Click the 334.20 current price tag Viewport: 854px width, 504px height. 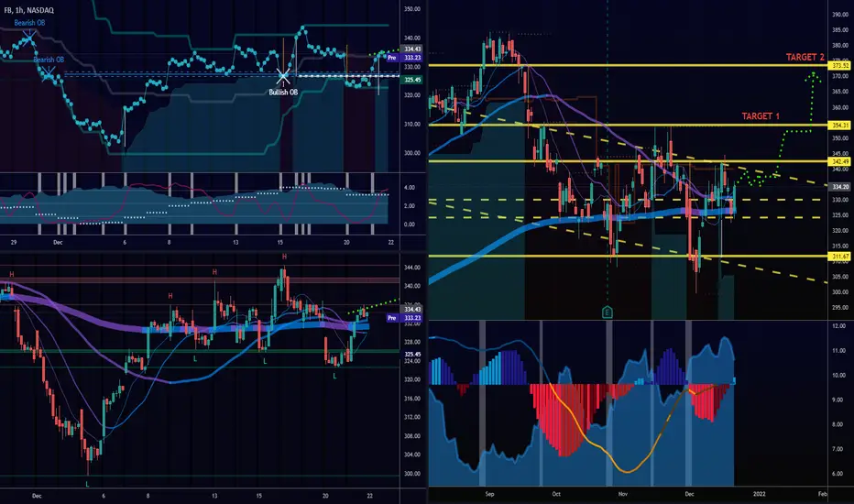pos(839,187)
